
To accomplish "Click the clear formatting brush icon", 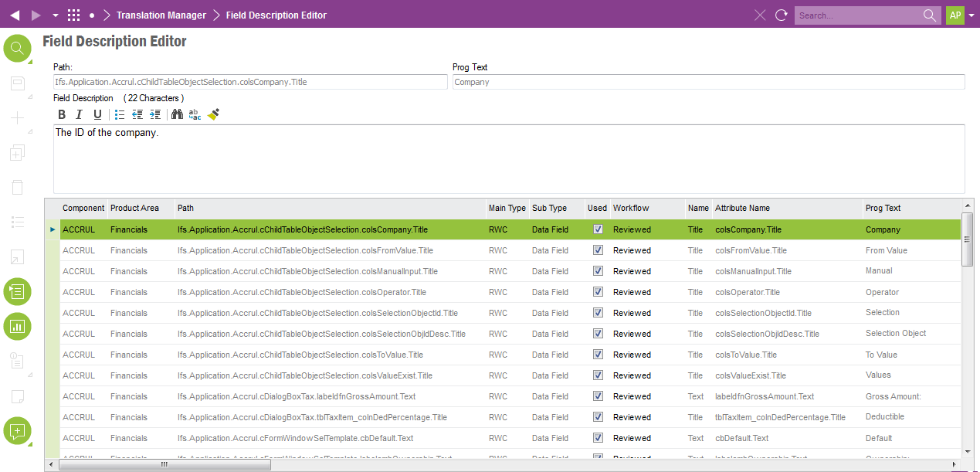I will click(x=214, y=114).
